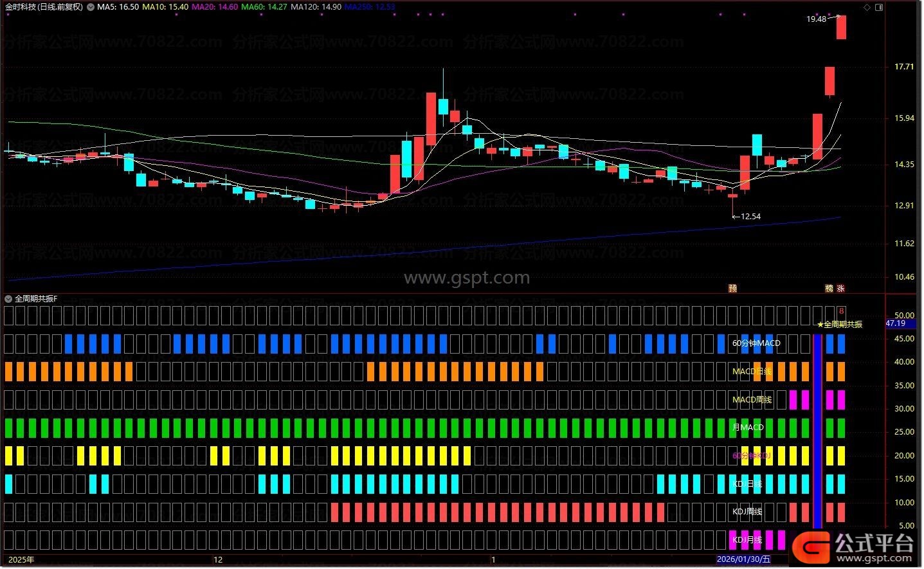
Task: Click the yellow star beside 全周期共振 signal
Action: (820, 325)
